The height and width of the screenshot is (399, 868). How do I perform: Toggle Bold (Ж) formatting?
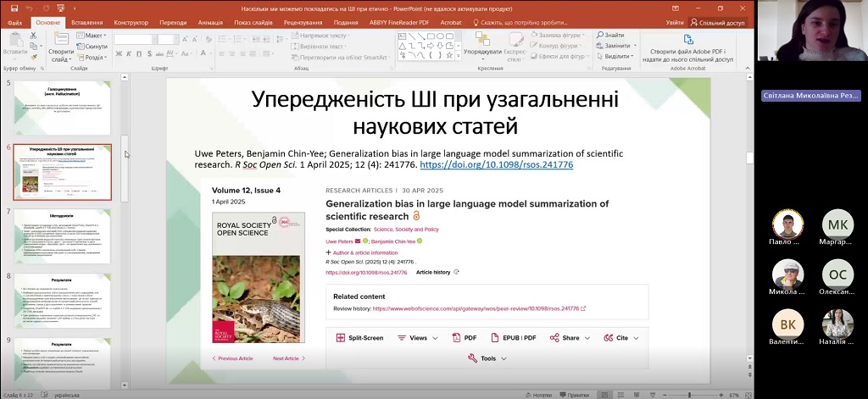coord(119,55)
